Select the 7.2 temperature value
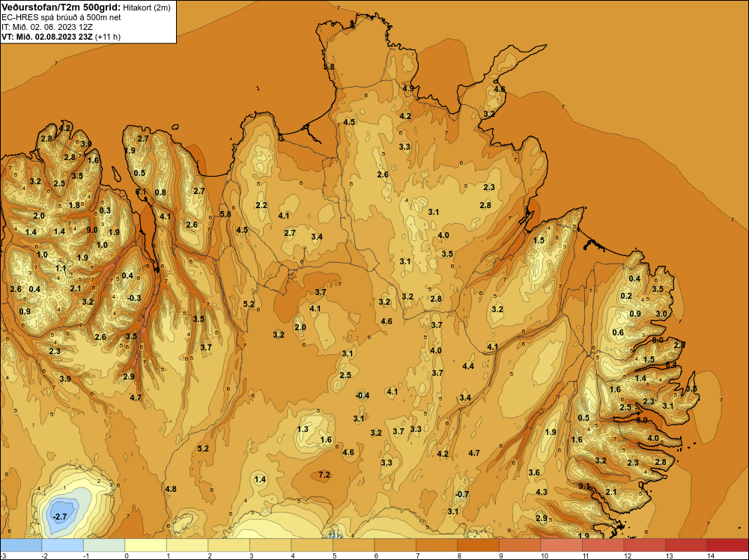Viewport: 749px width, 560px height. [x=324, y=475]
